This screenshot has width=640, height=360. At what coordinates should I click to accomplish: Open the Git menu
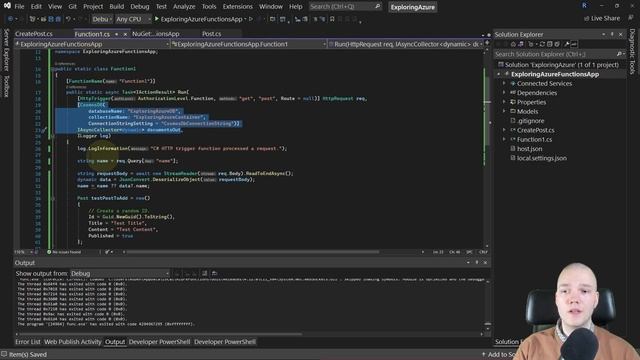click(72, 7)
